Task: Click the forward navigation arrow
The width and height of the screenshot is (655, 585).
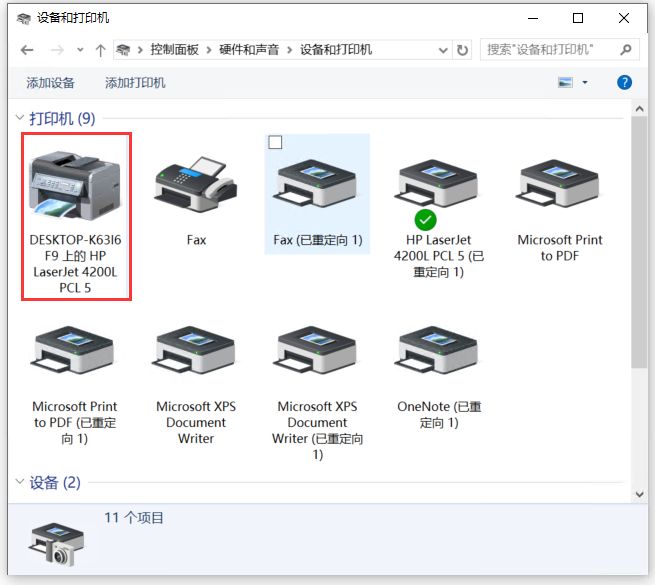Action: (x=57, y=50)
